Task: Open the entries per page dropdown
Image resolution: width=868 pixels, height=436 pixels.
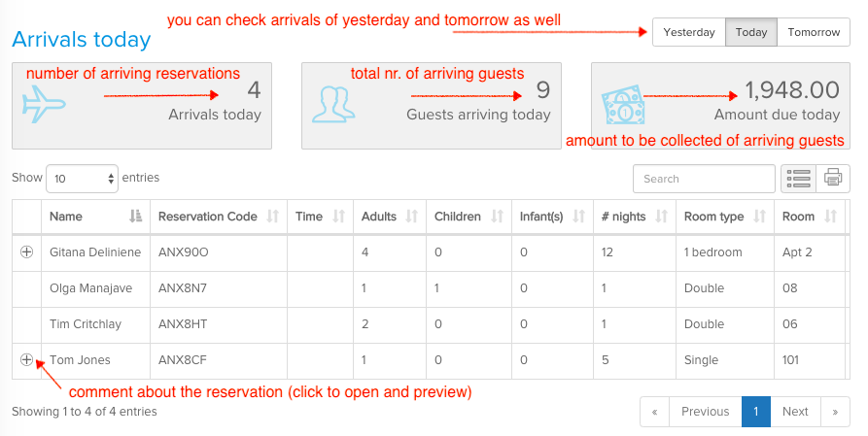Action: click(x=82, y=179)
